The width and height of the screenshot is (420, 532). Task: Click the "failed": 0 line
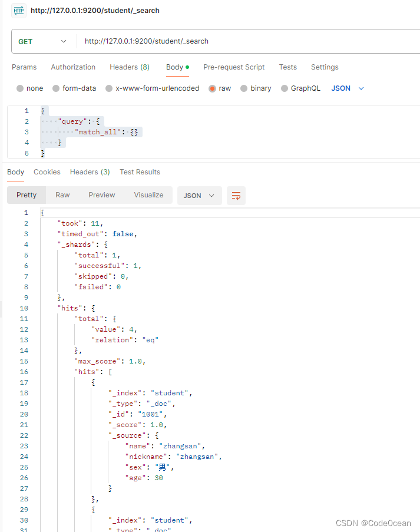[97, 287]
